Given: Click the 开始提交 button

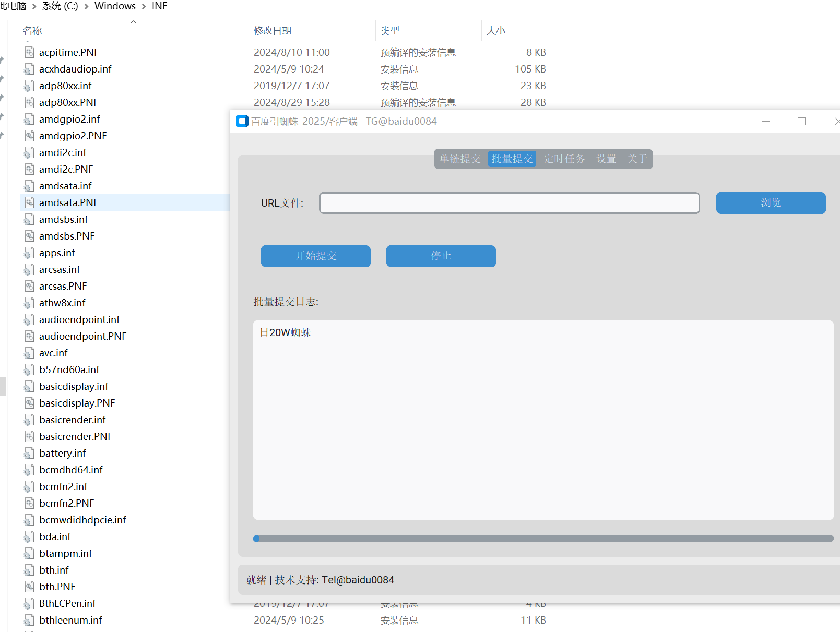Looking at the screenshot, I should point(316,256).
